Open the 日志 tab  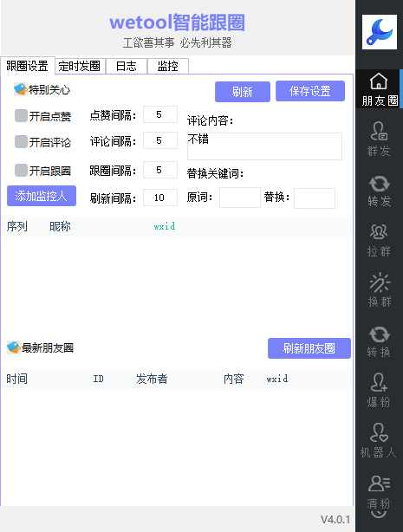(x=127, y=66)
